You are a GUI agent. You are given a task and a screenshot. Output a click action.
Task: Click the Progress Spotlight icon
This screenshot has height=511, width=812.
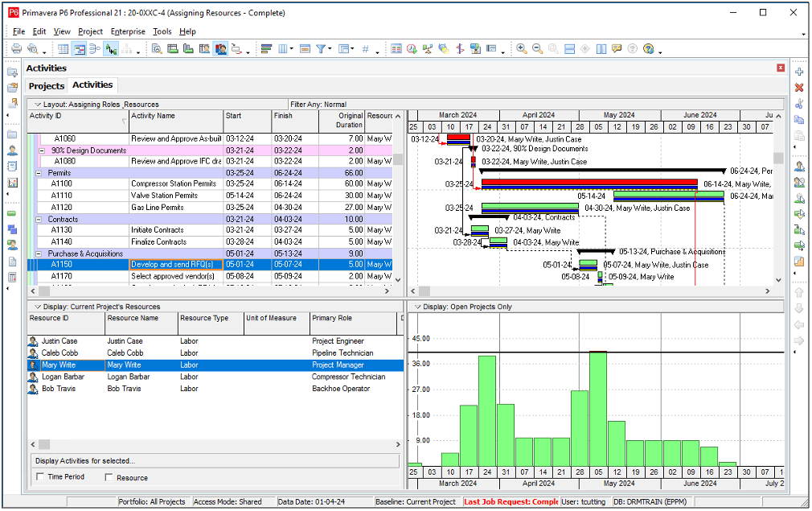(443, 49)
